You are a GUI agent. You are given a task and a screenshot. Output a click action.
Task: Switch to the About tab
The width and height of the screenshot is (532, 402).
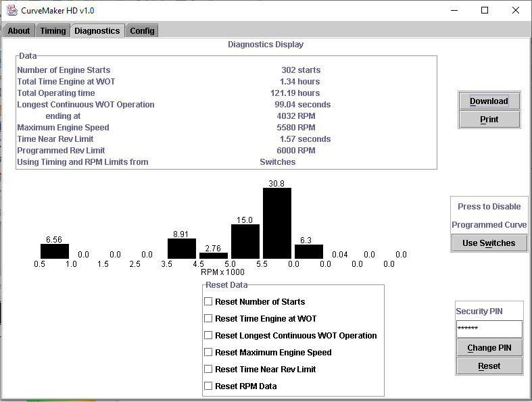tap(19, 31)
